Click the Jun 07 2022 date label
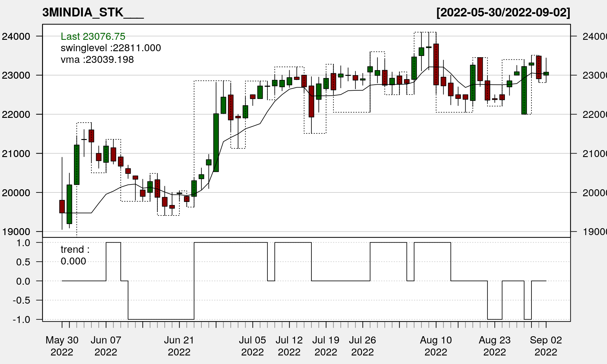 [x=106, y=346]
